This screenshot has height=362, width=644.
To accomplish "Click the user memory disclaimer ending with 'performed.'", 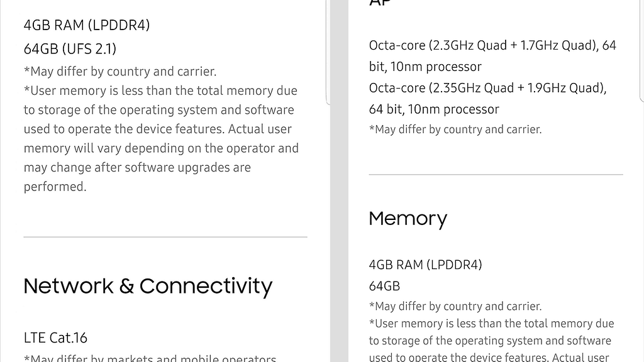I will coord(160,138).
